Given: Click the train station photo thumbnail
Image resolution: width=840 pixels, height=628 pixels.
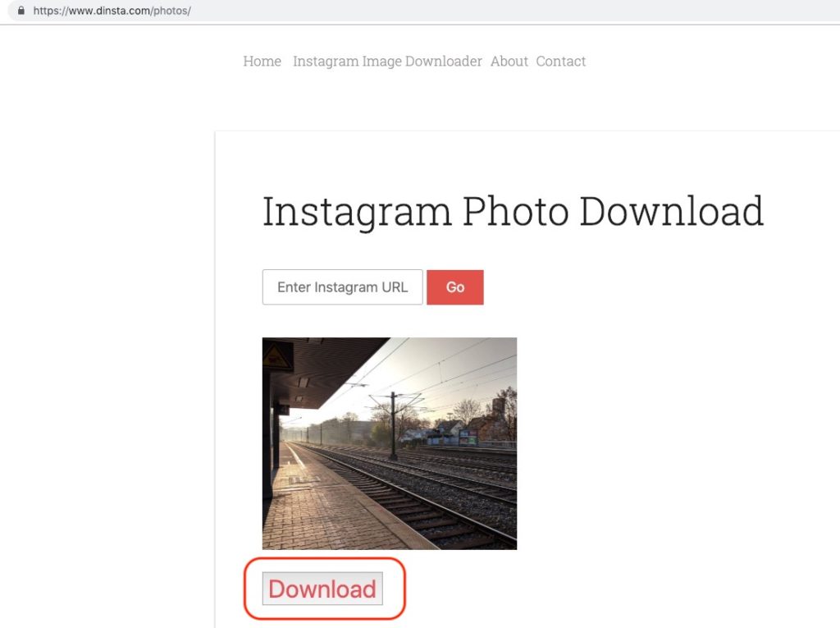Looking at the screenshot, I should pos(390,443).
